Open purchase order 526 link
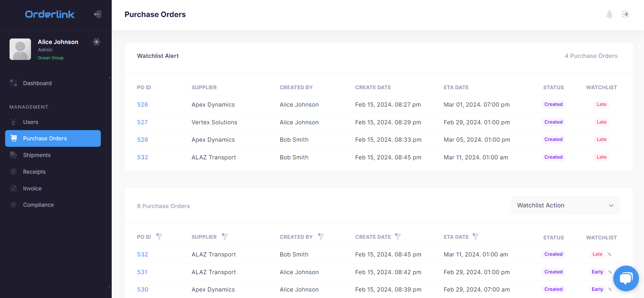The width and height of the screenshot is (644, 298). pyautogui.click(x=142, y=105)
